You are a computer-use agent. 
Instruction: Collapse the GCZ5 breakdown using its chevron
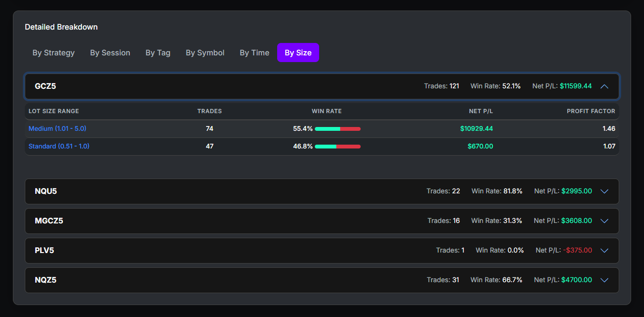[604, 86]
